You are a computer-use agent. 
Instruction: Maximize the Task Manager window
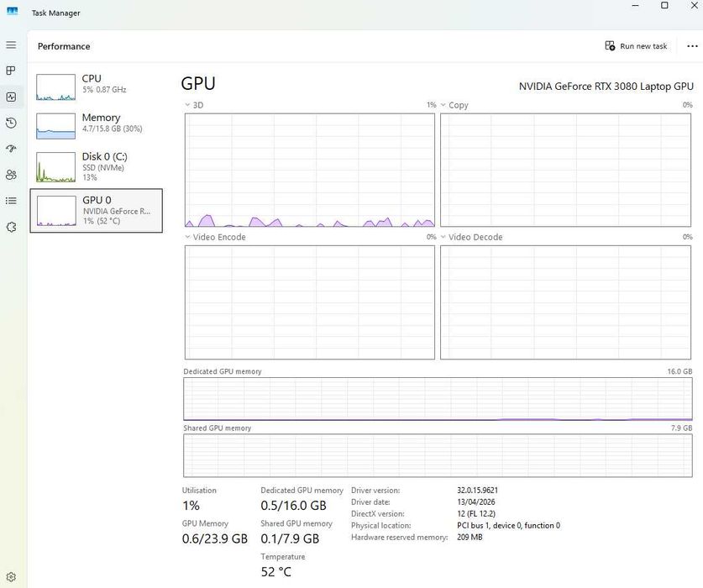[665, 5]
